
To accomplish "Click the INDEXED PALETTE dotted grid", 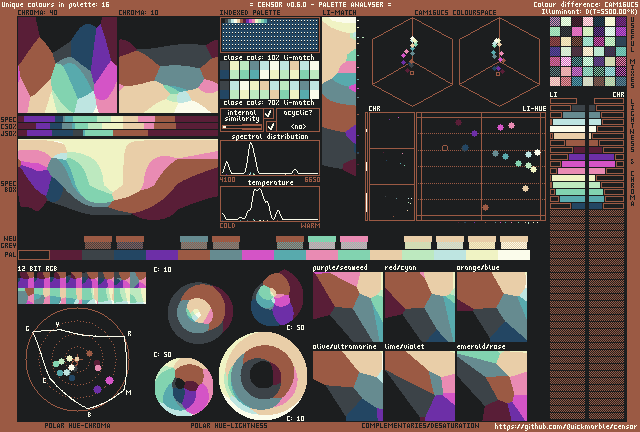I will [270, 35].
